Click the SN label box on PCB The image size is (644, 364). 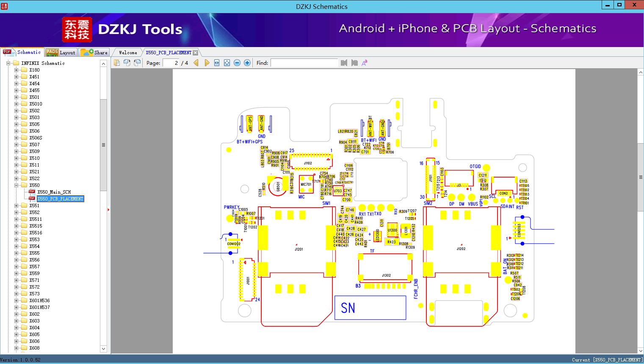tap(370, 307)
